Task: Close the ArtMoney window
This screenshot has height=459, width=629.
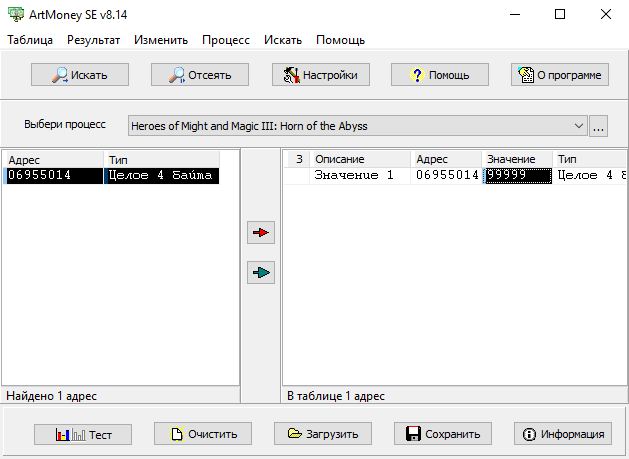Action: [x=606, y=14]
